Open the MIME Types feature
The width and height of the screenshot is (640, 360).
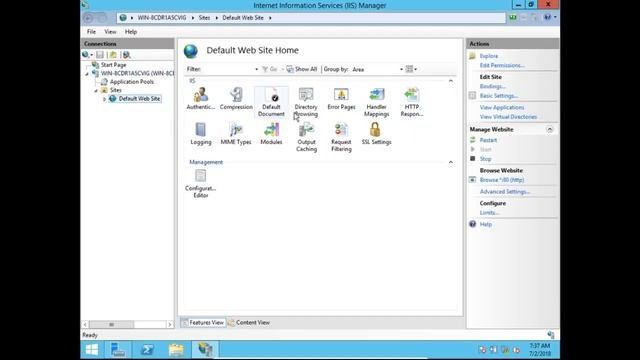tap(236, 134)
